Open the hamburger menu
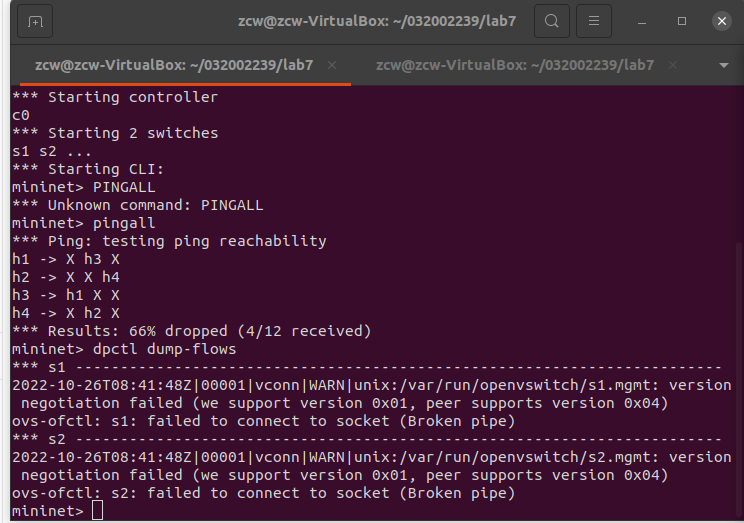 click(x=594, y=20)
